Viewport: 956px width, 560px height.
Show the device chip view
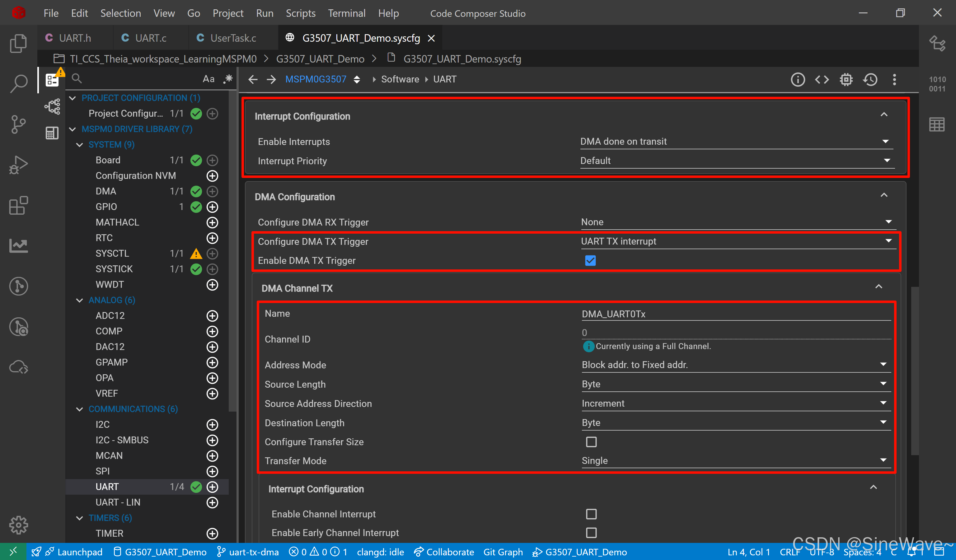pyautogui.click(x=846, y=80)
